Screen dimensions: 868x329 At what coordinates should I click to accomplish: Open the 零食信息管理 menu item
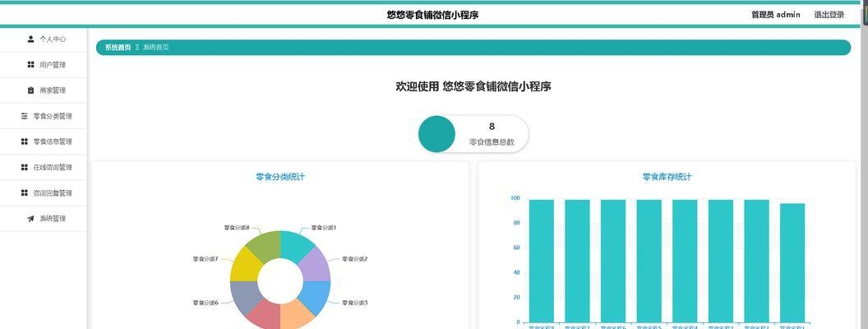[44, 141]
